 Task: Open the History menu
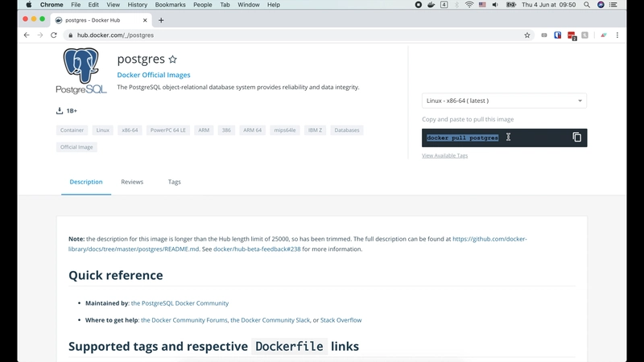coord(137,5)
